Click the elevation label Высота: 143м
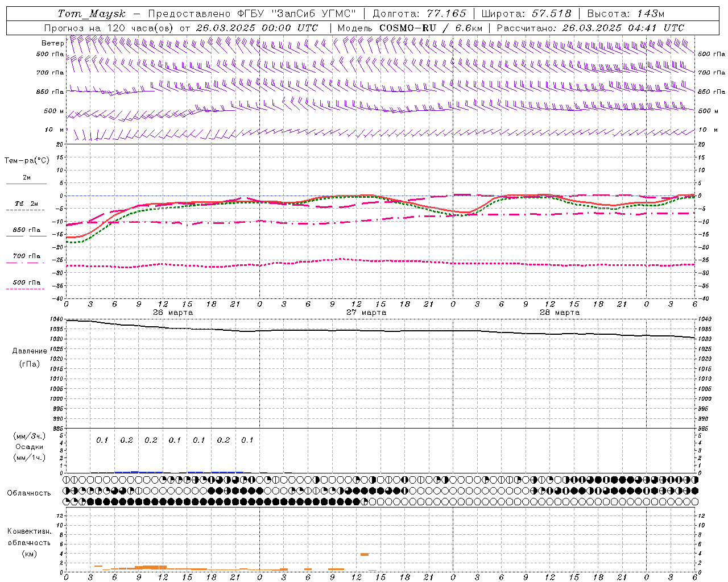 tap(626, 14)
